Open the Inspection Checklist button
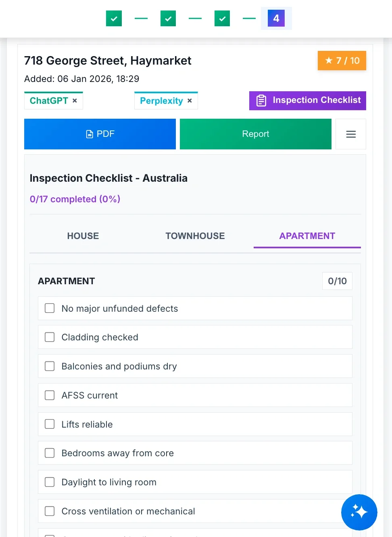This screenshot has width=392, height=537. tap(308, 101)
